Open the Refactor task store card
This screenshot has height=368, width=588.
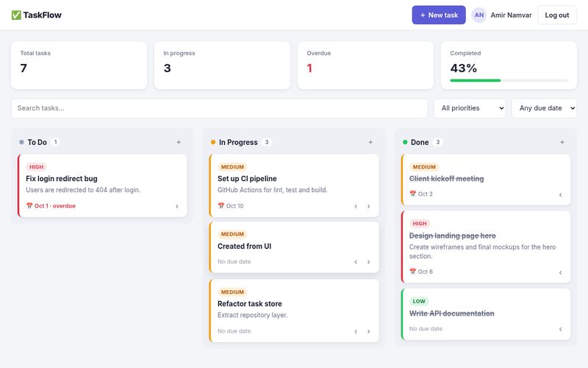pyautogui.click(x=294, y=311)
